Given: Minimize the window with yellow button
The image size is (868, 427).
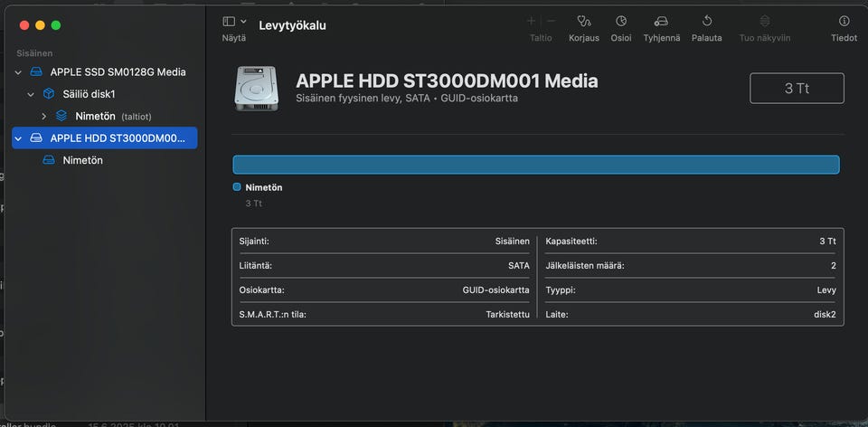Looking at the screenshot, I should point(40,25).
